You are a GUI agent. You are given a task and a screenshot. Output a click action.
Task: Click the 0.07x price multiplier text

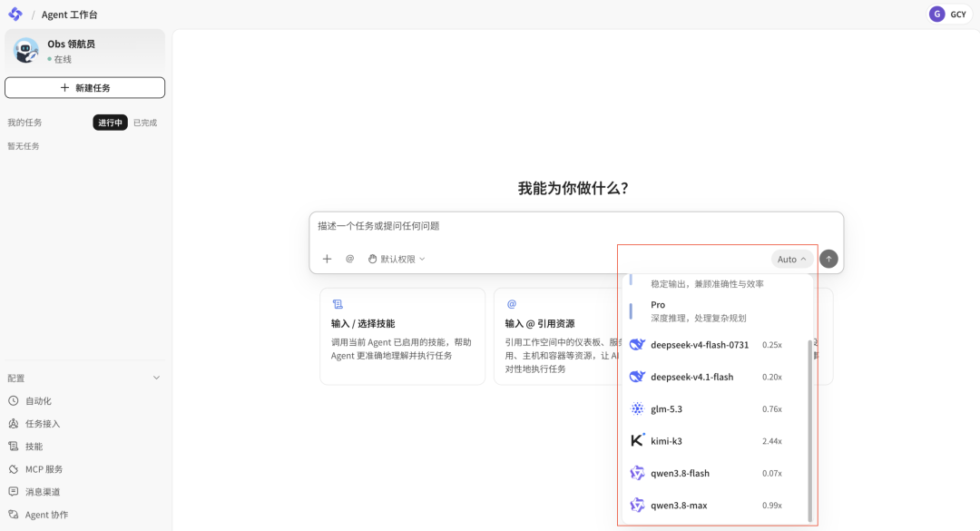772,473
